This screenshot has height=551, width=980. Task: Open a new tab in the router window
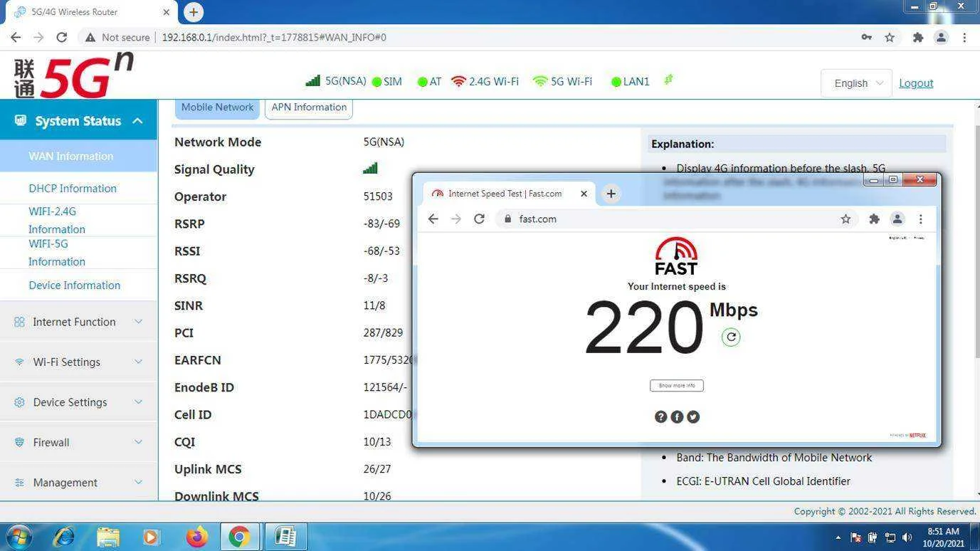pyautogui.click(x=193, y=12)
